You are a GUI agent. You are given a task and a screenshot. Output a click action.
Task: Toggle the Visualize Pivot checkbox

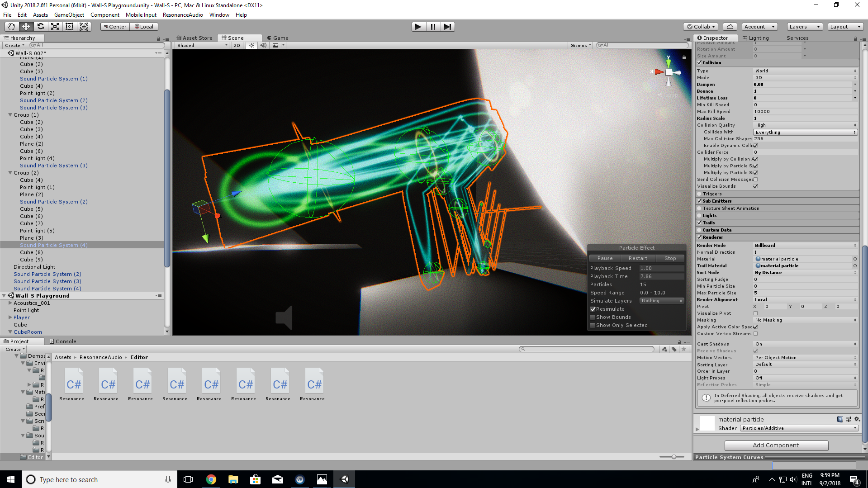click(755, 313)
